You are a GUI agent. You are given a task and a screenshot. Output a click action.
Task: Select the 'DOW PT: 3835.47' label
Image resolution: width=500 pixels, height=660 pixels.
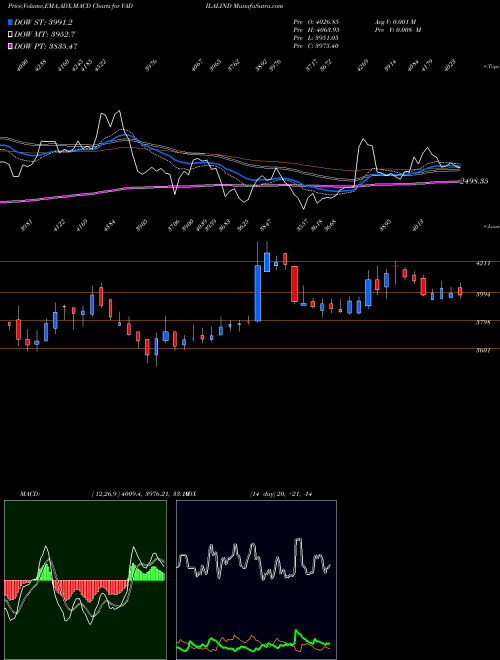coord(46,46)
